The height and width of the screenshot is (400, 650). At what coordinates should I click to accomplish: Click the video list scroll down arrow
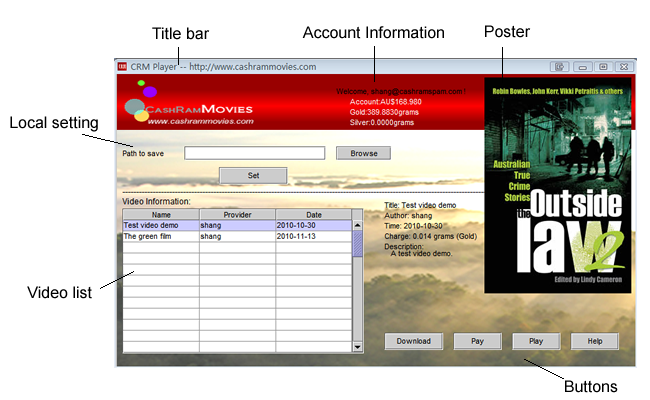357,347
